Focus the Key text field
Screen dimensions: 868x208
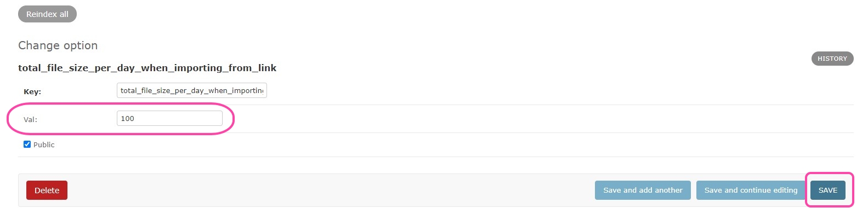click(192, 90)
